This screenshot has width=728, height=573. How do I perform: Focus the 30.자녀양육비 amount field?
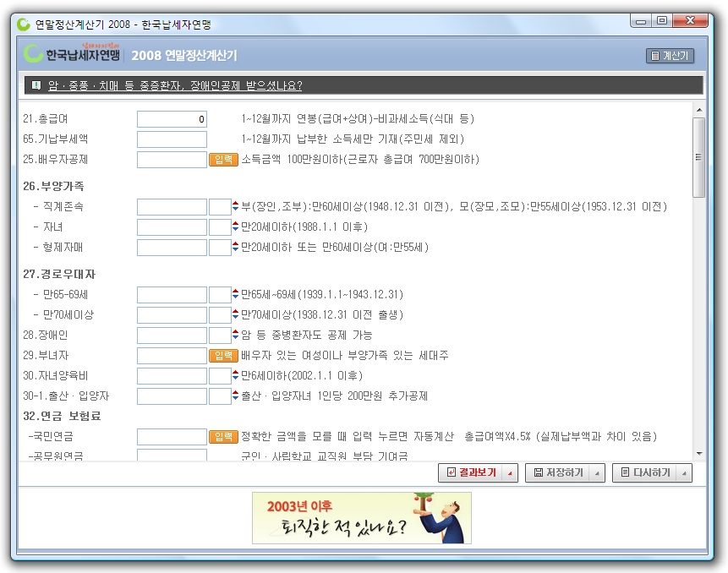pyautogui.click(x=172, y=376)
